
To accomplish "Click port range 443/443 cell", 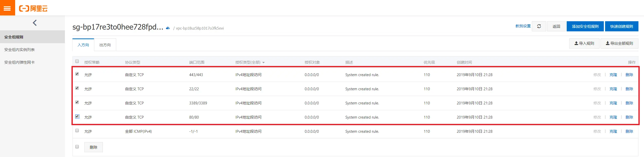I will (196, 75).
